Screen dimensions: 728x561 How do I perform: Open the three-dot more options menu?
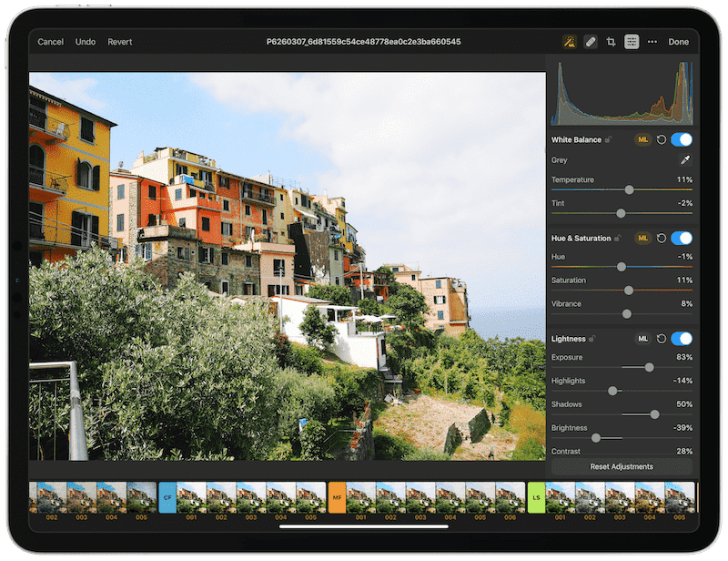click(652, 42)
